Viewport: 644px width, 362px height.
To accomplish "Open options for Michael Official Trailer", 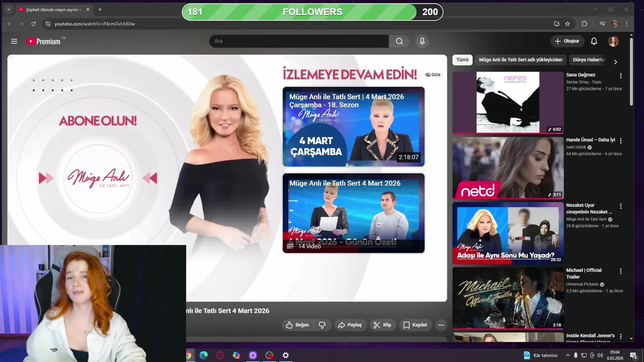I will coord(620,271).
